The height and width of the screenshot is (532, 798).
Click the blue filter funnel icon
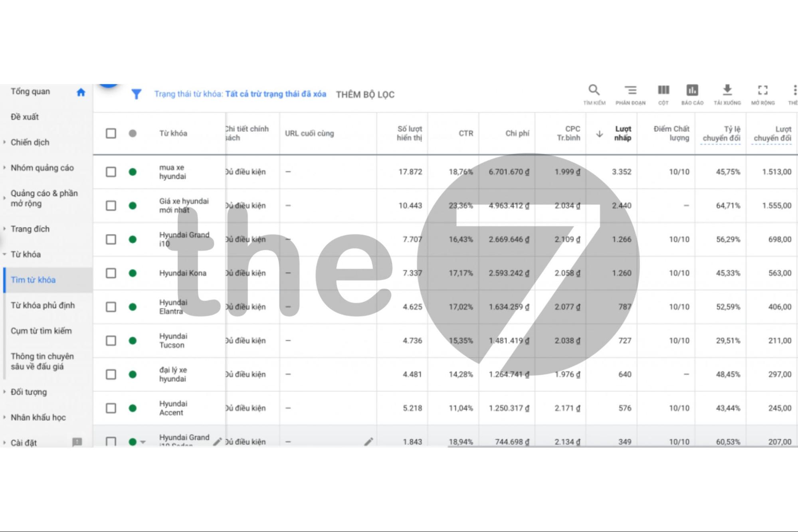coord(136,94)
